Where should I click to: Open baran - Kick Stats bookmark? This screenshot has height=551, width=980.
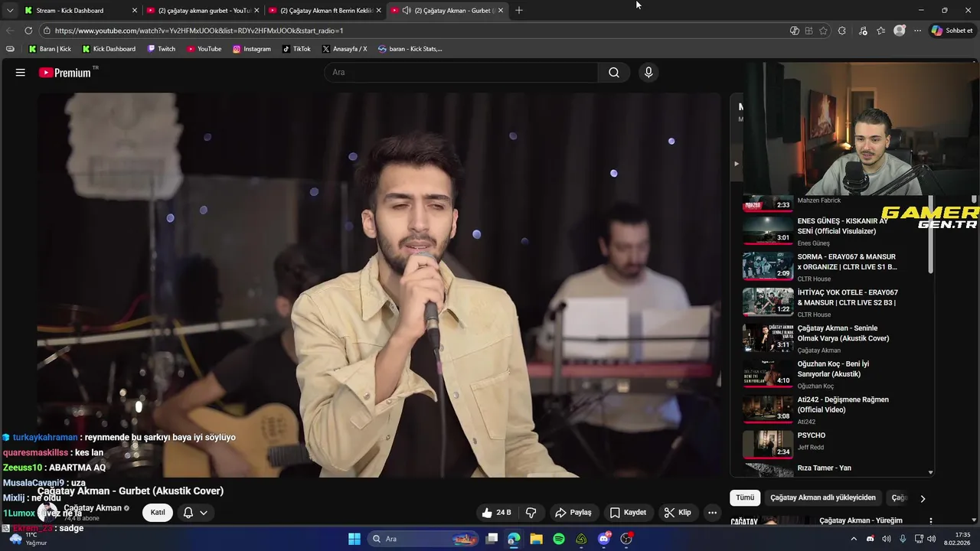(410, 49)
